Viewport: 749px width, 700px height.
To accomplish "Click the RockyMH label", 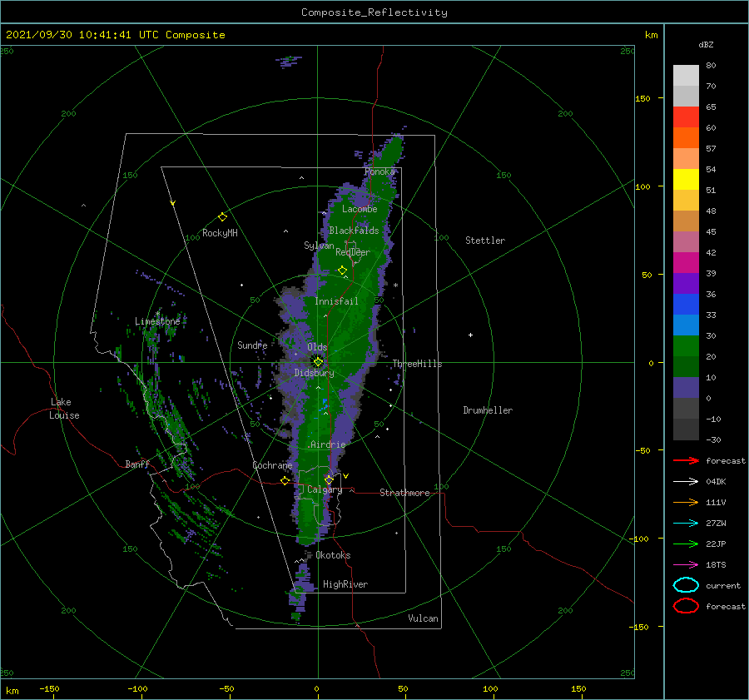I will [x=220, y=233].
